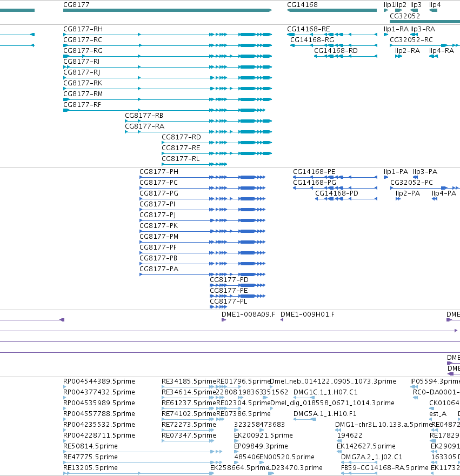460x476 pixels.
Task: Select transcript Ilp2-RA
Action: (408, 51)
